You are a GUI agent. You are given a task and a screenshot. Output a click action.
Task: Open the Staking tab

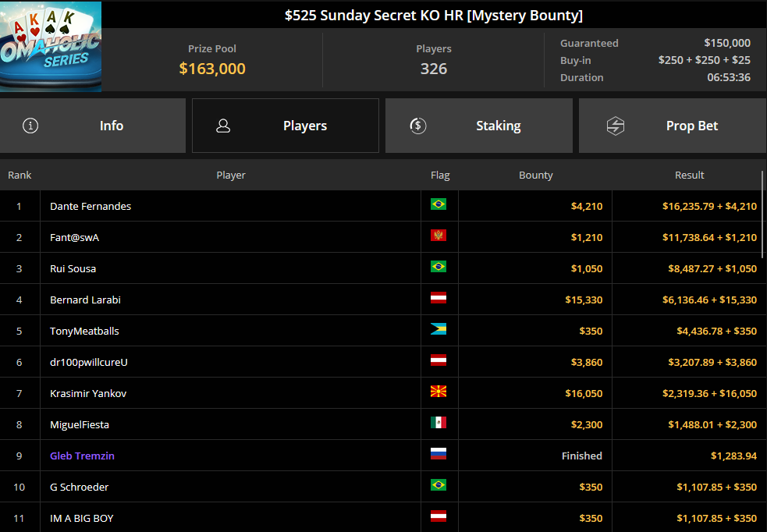(479, 126)
